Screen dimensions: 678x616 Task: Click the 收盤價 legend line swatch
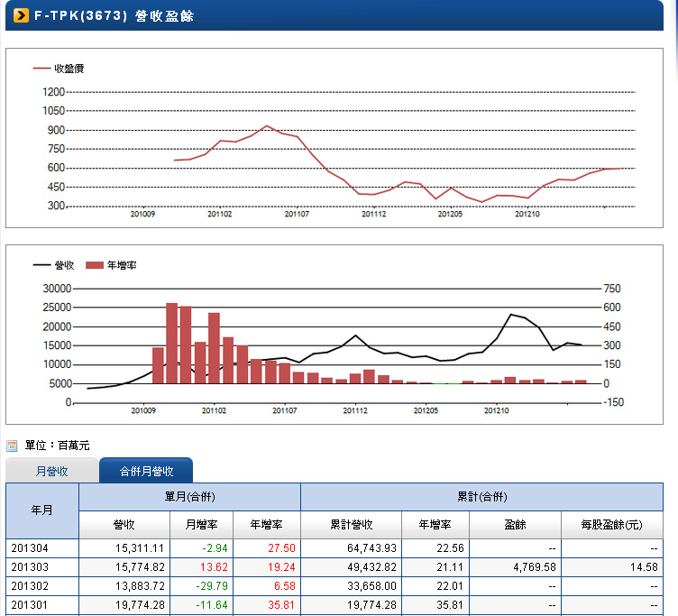[41, 69]
